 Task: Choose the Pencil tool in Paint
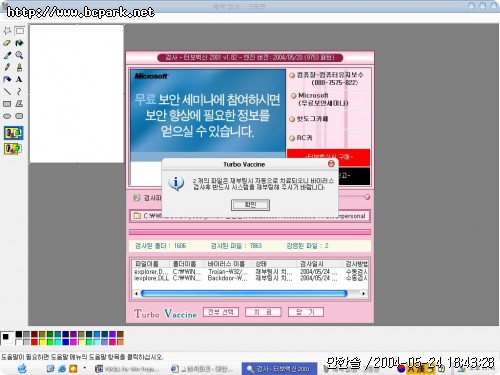click(7, 67)
